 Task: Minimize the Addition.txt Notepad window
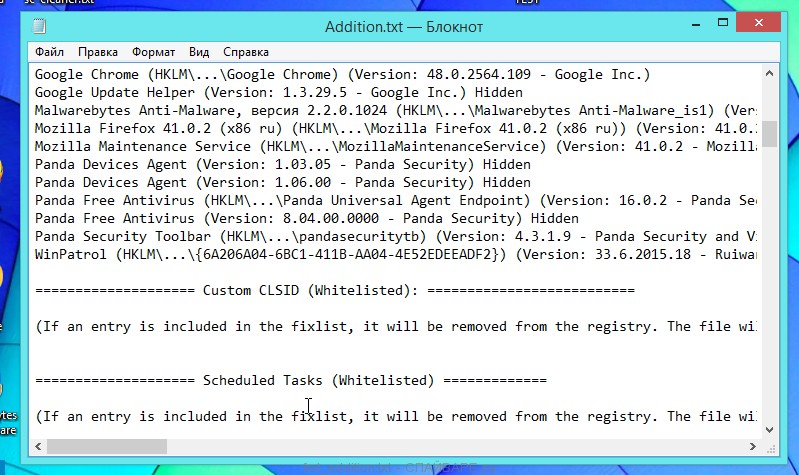pyautogui.click(x=696, y=23)
